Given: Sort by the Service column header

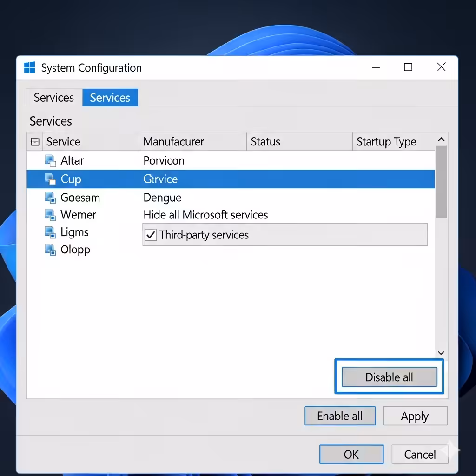Looking at the screenshot, I should [91, 141].
